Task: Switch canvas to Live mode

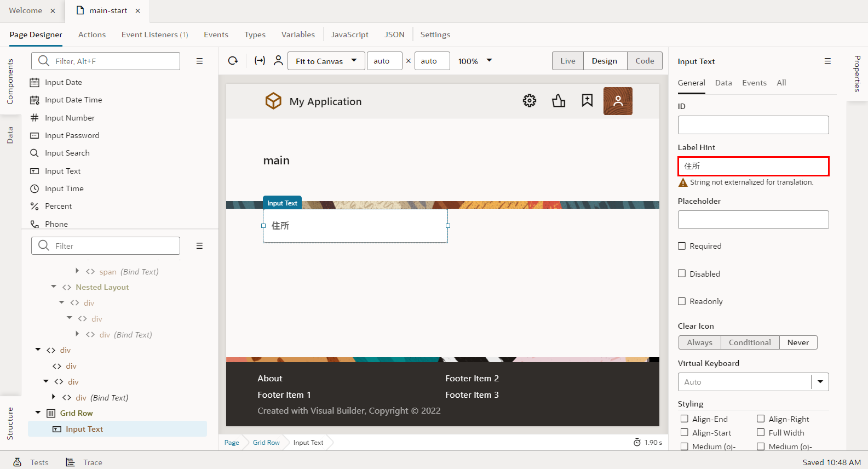Action: (567, 61)
